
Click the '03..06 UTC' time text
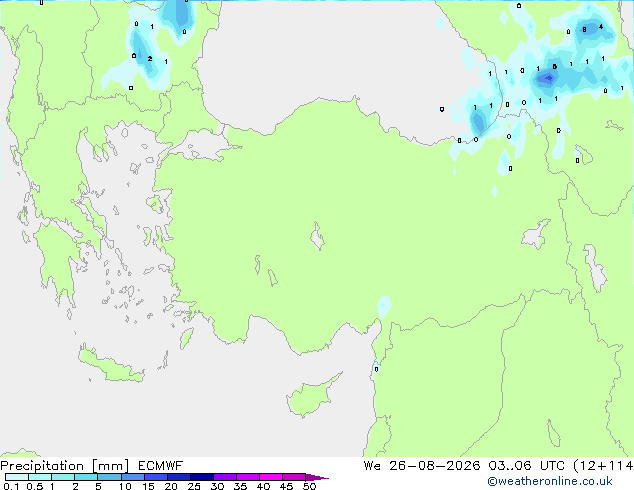click(x=526, y=466)
